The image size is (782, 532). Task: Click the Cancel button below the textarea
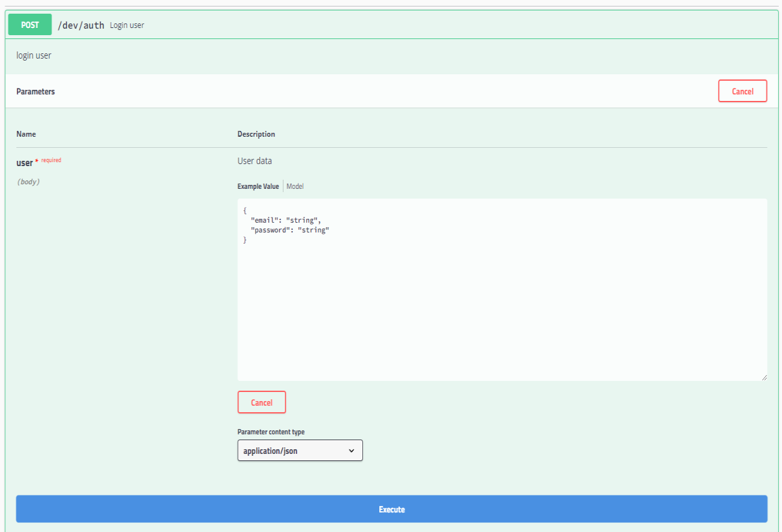pos(261,402)
